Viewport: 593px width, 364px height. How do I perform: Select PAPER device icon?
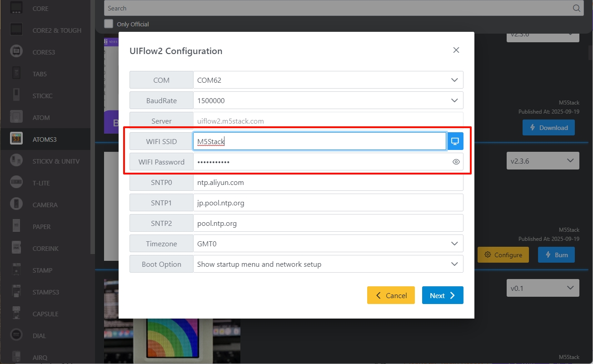[x=16, y=226]
